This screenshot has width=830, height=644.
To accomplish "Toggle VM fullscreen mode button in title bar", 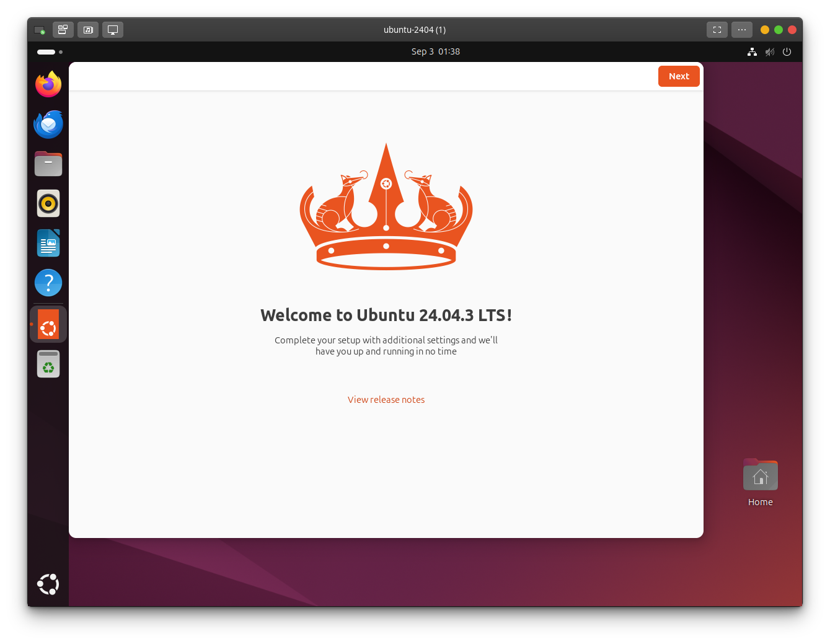I will 717,30.
